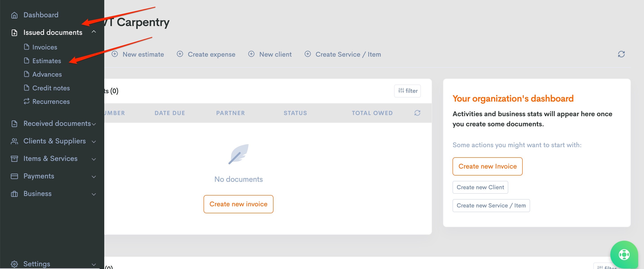644x269 pixels.
Task: Open the Dashboard home icon
Action: pos(14,15)
